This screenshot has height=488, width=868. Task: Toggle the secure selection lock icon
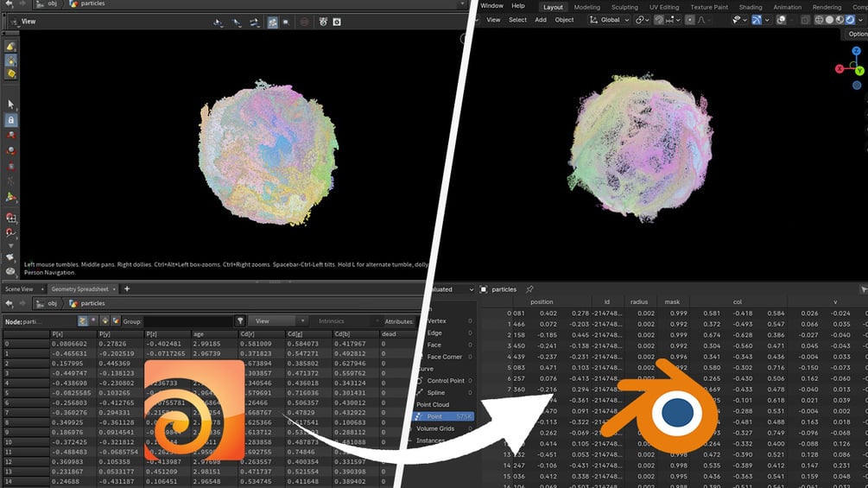point(10,119)
